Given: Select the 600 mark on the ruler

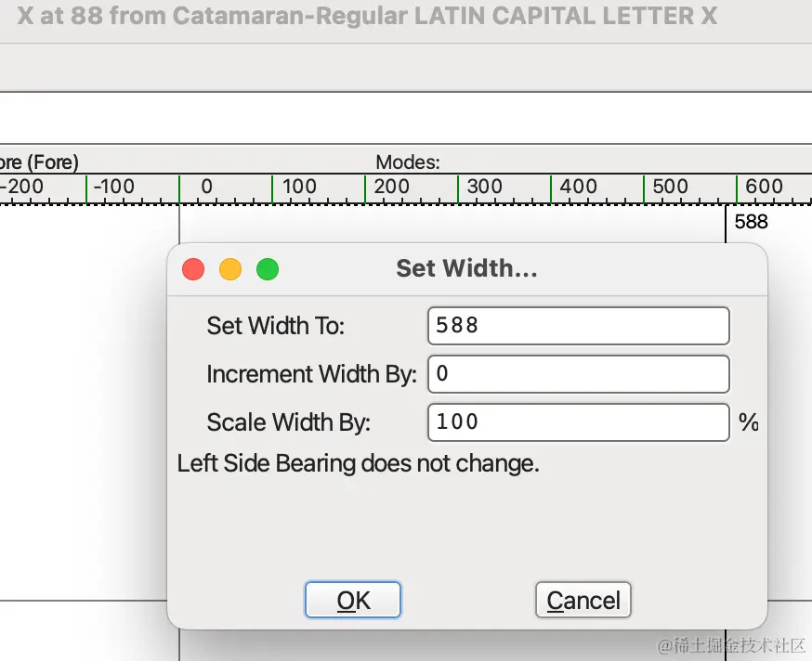Looking at the screenshot, I should (x=764, y=187).
